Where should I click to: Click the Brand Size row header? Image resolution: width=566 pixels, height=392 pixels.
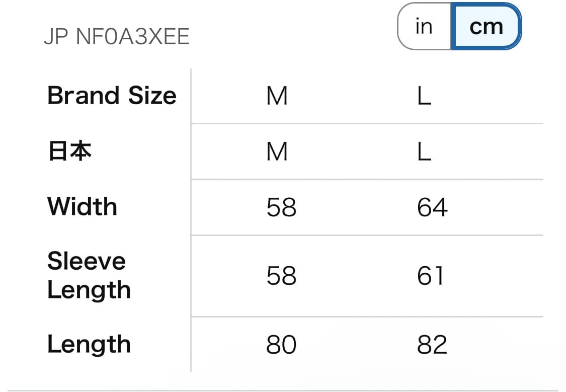112,96
